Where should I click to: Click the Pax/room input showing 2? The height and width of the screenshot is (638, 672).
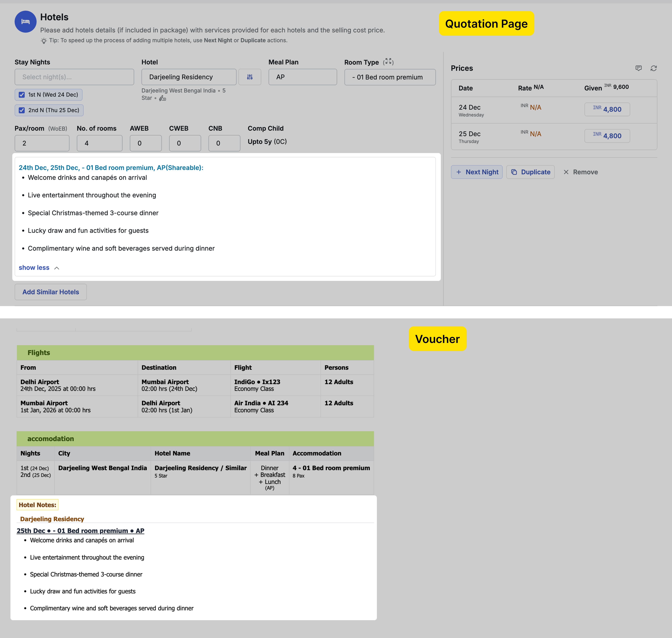(x=42, y=143)
